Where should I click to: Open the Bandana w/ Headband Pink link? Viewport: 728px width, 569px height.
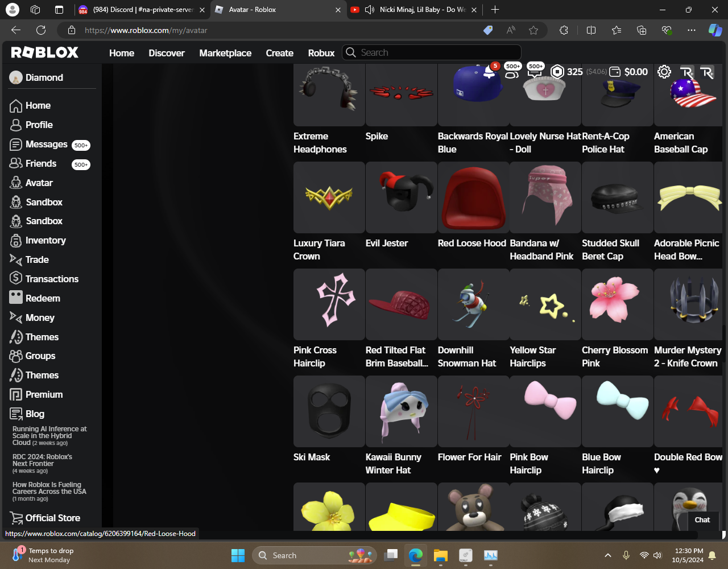(541, 250)
